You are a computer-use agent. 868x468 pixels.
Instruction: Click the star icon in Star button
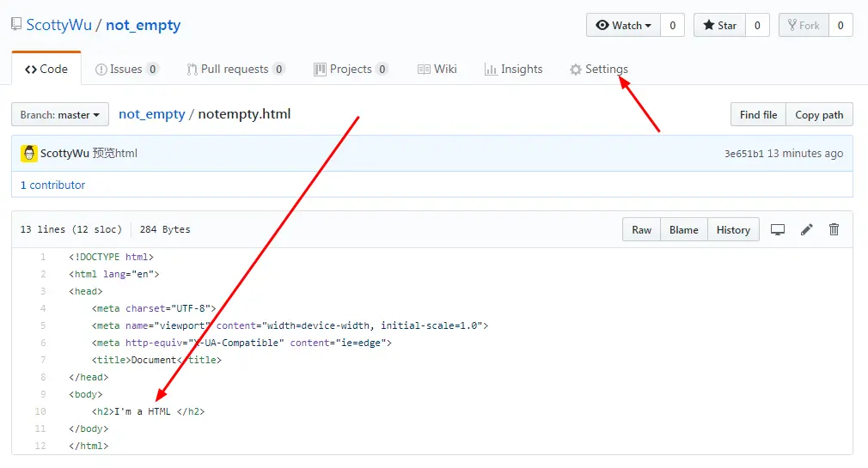click(x=708, y=25)
